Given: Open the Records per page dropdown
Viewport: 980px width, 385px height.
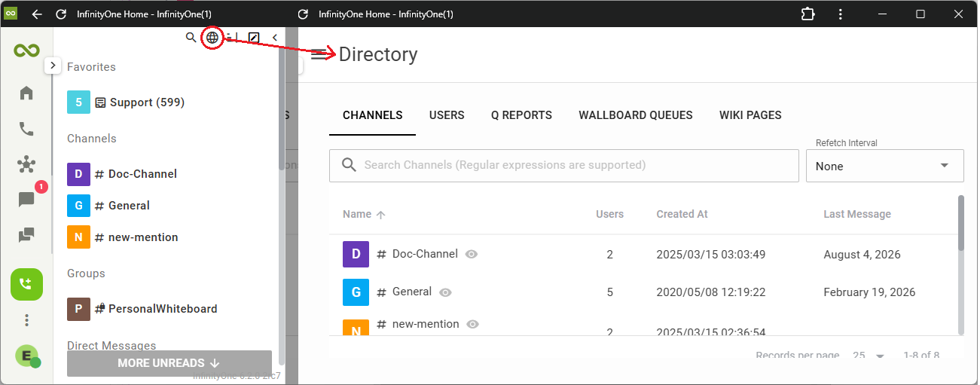Looking at the screenshot, I should 869,356.
